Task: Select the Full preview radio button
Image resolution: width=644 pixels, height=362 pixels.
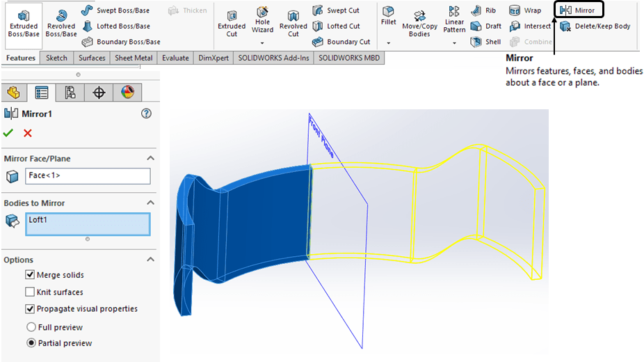Action: pyautogui.click(x=31, y=327)
